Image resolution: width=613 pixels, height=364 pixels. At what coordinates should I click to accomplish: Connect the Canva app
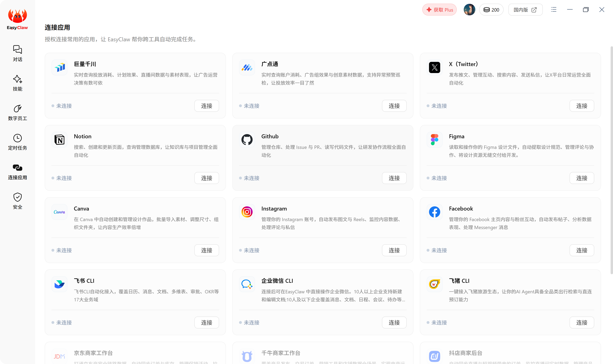(x=207, y=250)
